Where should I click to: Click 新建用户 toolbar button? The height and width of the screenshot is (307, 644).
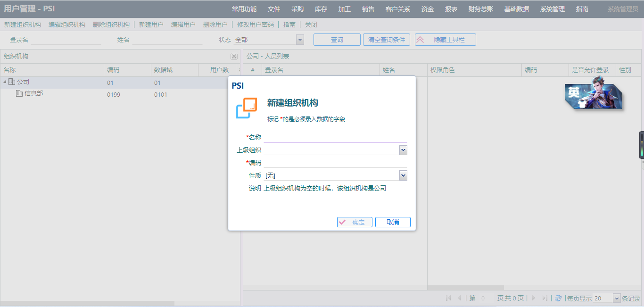[151, 25]
